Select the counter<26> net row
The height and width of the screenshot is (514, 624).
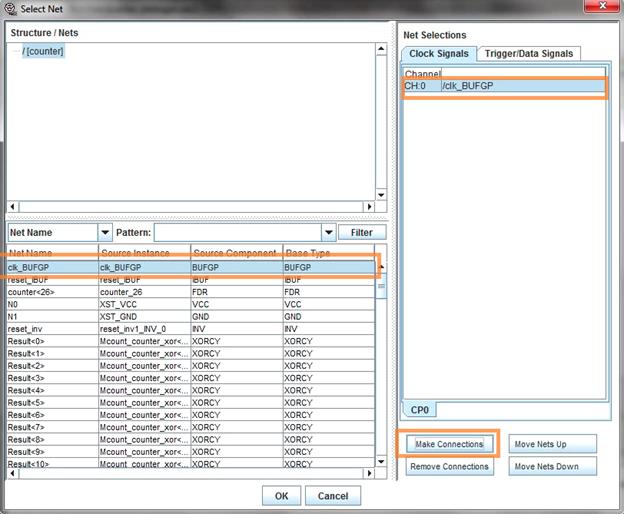click(x=190, y=292)
